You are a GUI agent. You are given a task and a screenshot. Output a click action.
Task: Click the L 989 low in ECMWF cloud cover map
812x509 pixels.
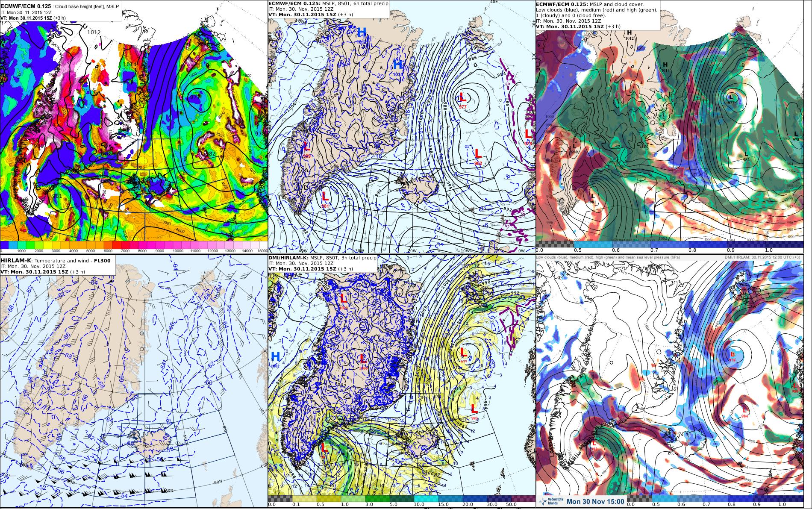point(574,149)
